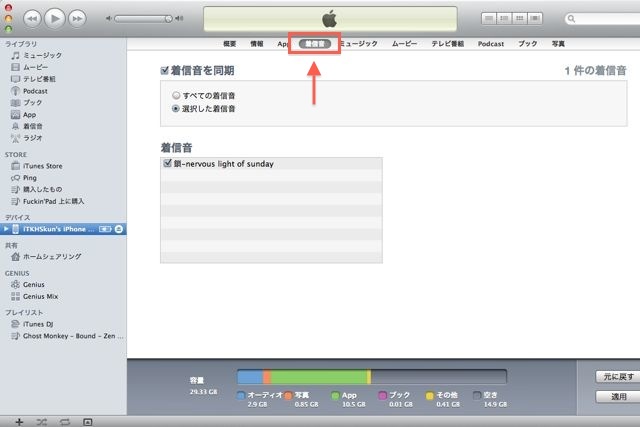Open the ムービー tab
The image size is (640, 427).
(404, 44)
